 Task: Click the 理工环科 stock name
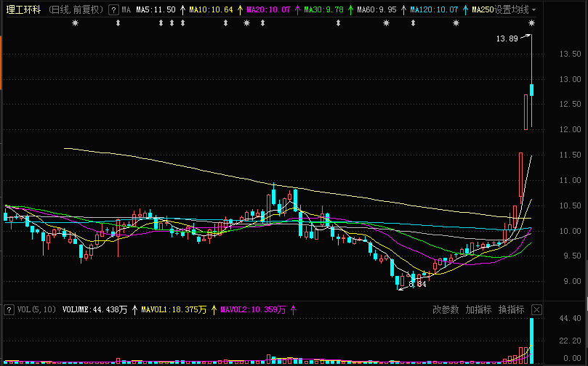click(23, 10)
